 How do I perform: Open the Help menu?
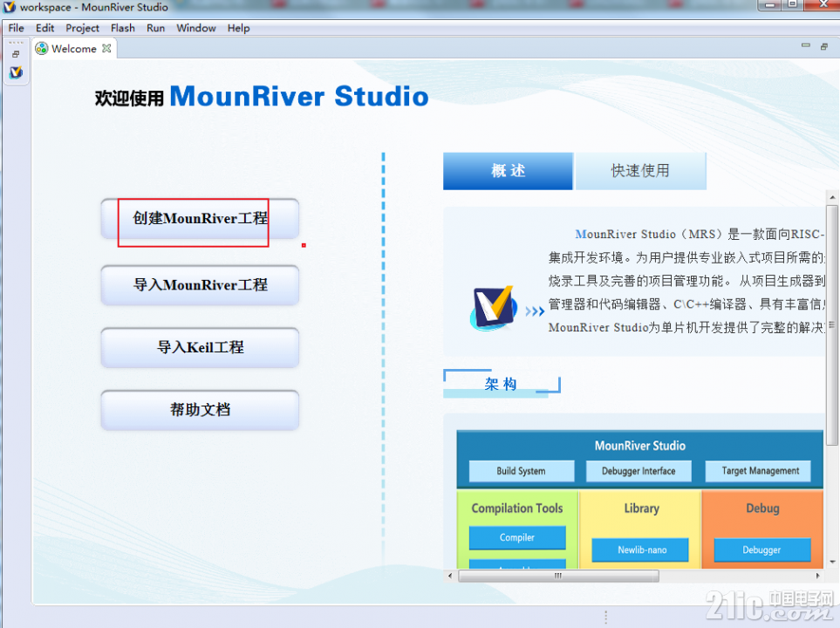point(238,28)
